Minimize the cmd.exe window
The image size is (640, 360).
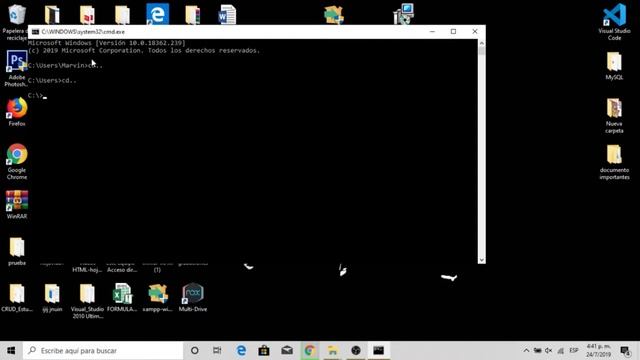(x=432, y=32)
